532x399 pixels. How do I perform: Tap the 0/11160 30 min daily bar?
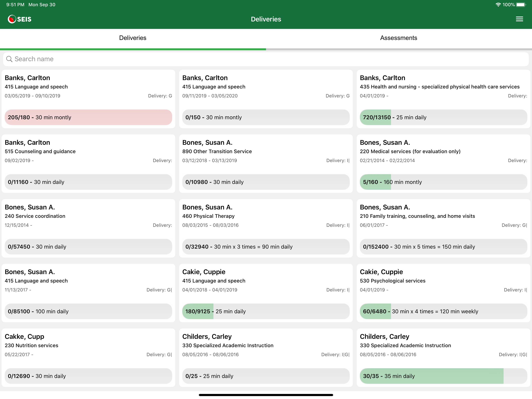pos(88,182)
